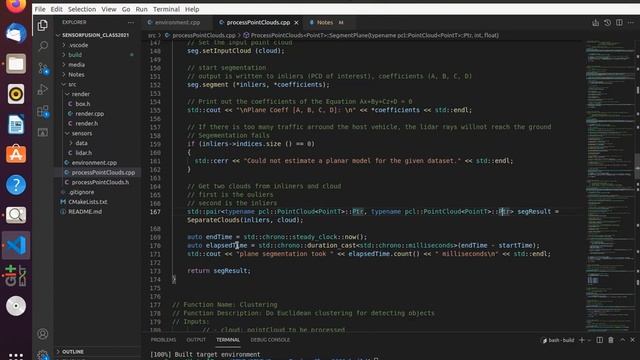
Task: Open the Help menu
Action: coord(192,9)
